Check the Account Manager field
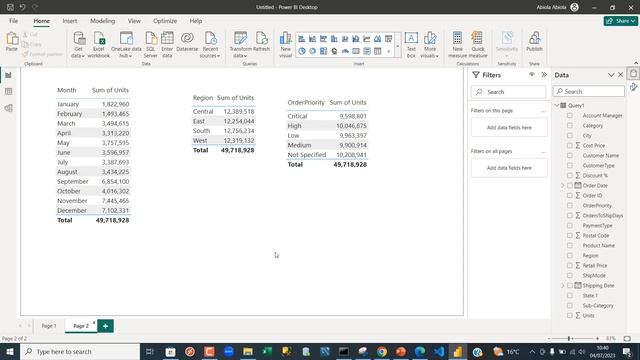 pos(570,116)
